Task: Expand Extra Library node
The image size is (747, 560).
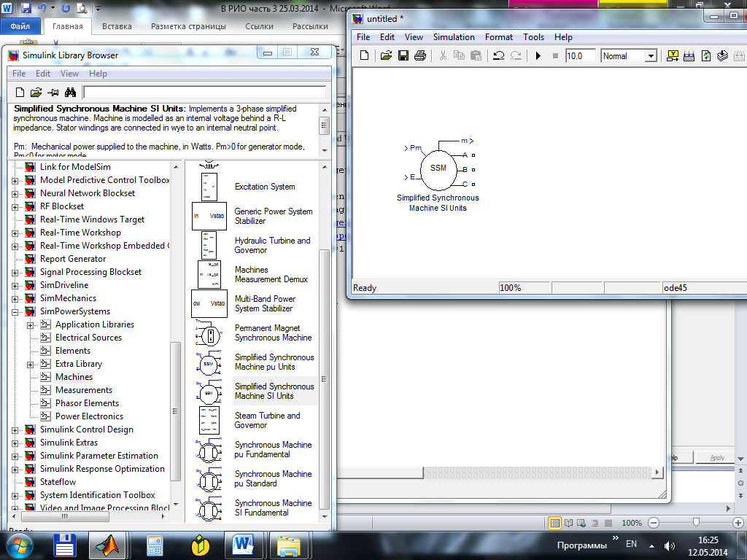Action: pyautogui.click(x=30, y=365)
